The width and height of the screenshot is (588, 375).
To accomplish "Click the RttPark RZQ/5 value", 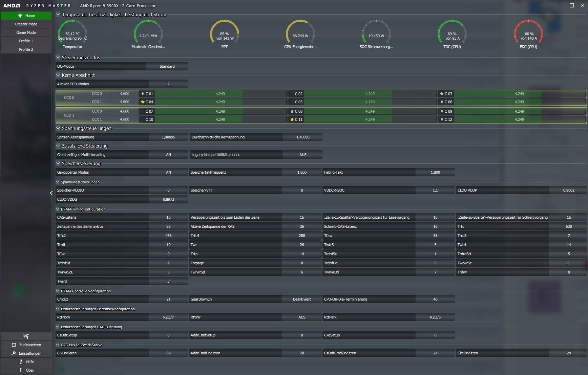I will point(435,317).
